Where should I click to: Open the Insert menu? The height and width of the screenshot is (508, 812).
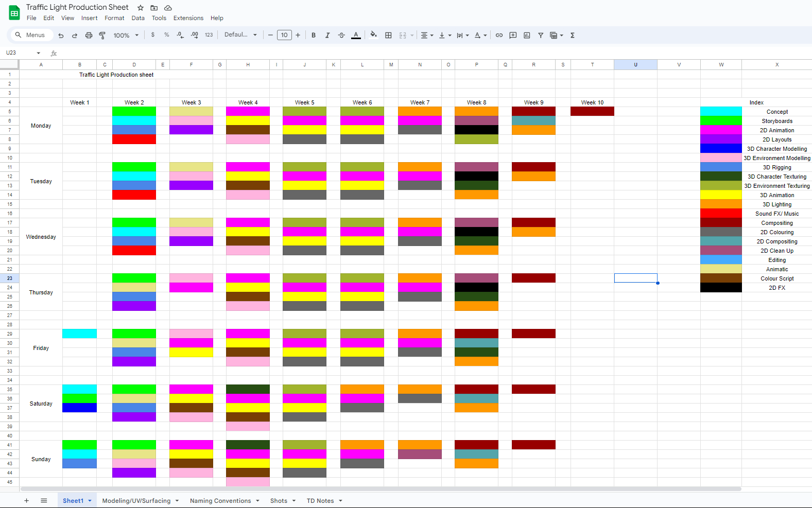[x=89, y=18]
